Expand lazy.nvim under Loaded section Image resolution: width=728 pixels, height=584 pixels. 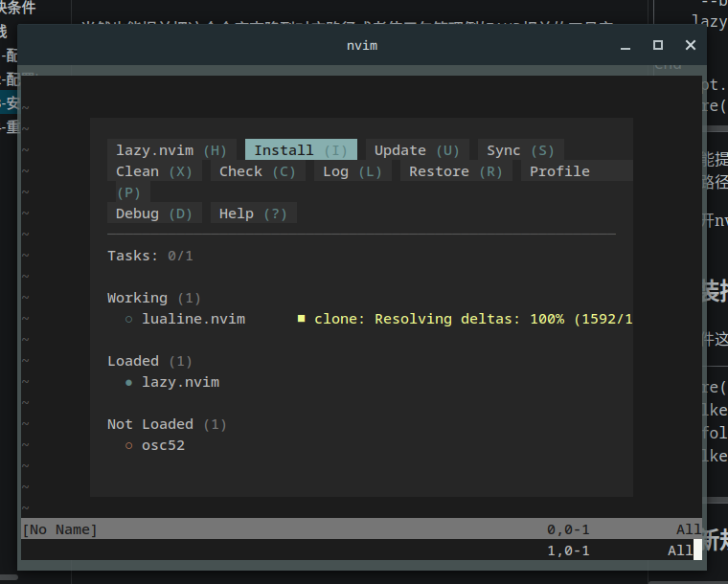180,382
